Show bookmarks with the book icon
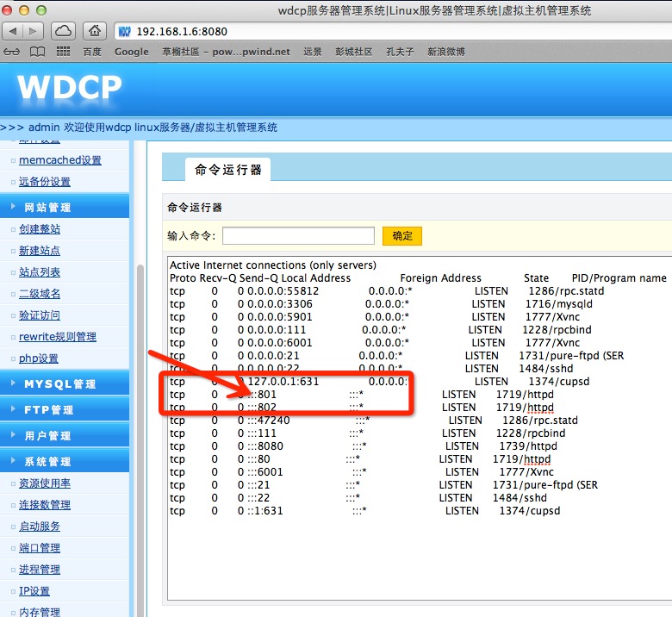This screenshot has width=672, height=617. [37, 52]
